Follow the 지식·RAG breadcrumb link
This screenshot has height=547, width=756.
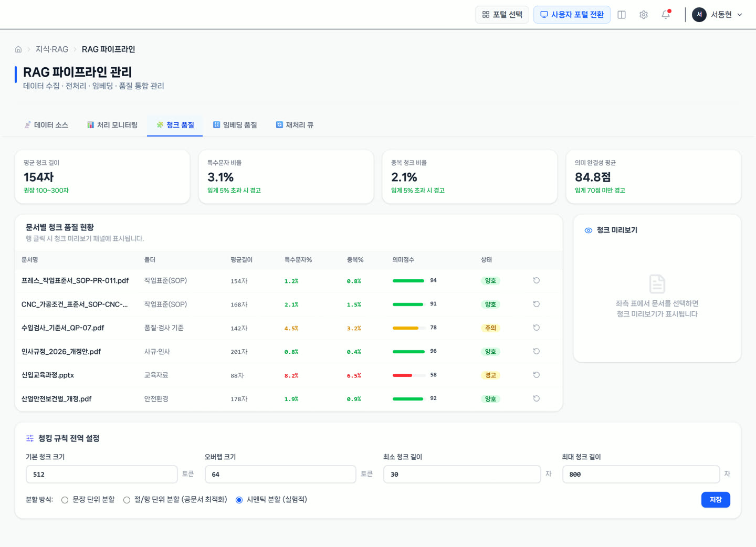pos(52,49)
